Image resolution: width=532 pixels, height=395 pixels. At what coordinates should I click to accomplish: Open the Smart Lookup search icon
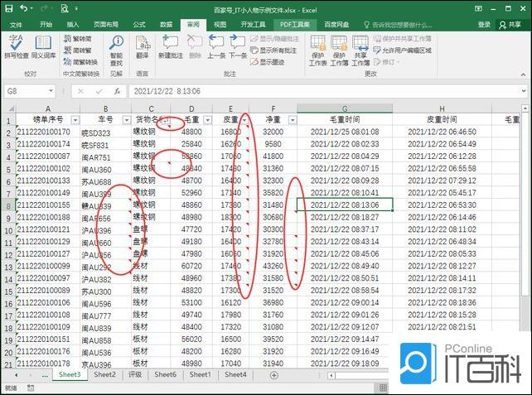pos(116,51)
